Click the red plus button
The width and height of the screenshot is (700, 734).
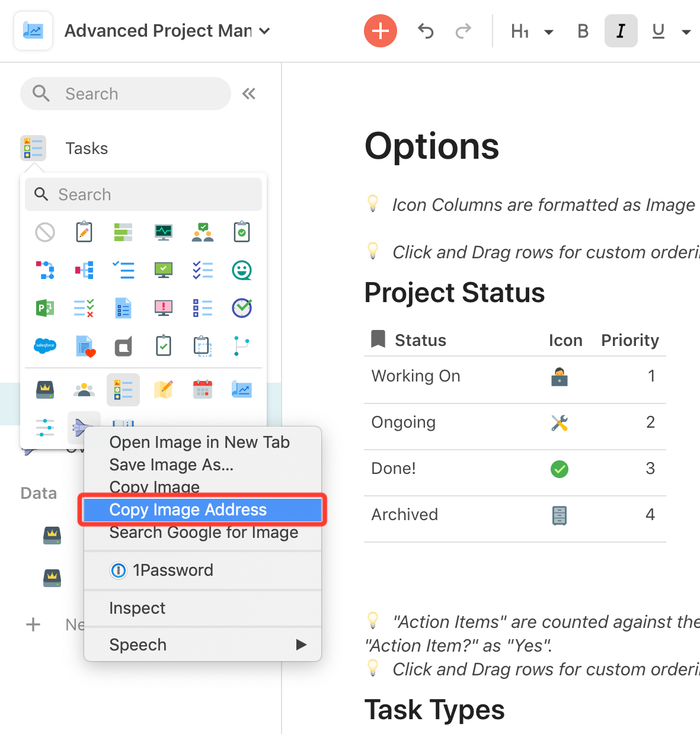click(380, 30)
